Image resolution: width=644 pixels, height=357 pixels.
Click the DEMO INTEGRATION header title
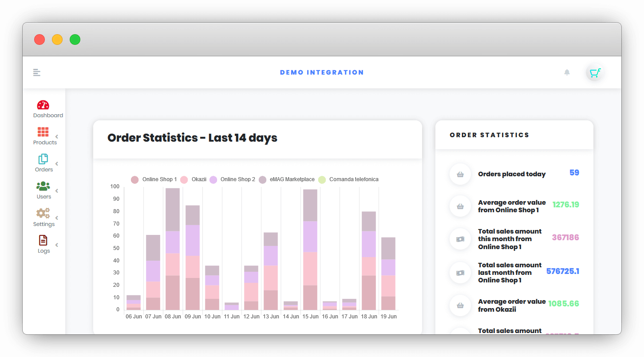pos(322,72)
